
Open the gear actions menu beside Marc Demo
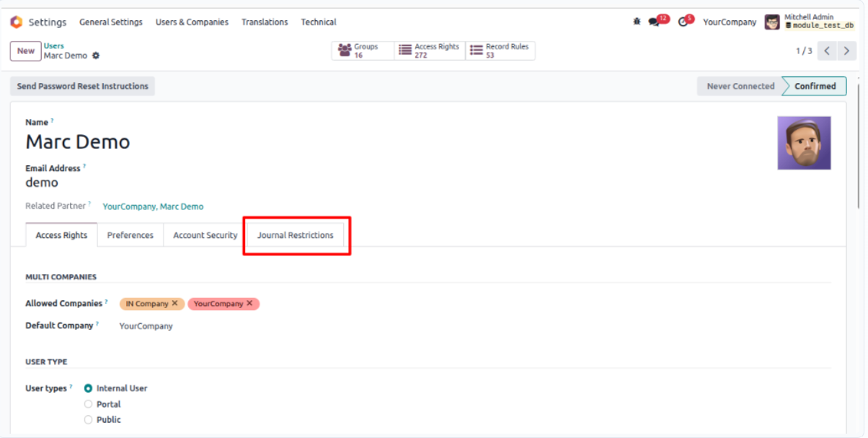[x=96, y=56]
